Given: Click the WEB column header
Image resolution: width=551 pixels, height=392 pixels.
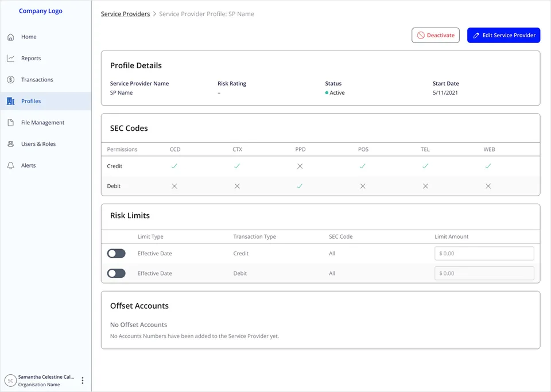Looking at the screenshot, I should [489, 149].
